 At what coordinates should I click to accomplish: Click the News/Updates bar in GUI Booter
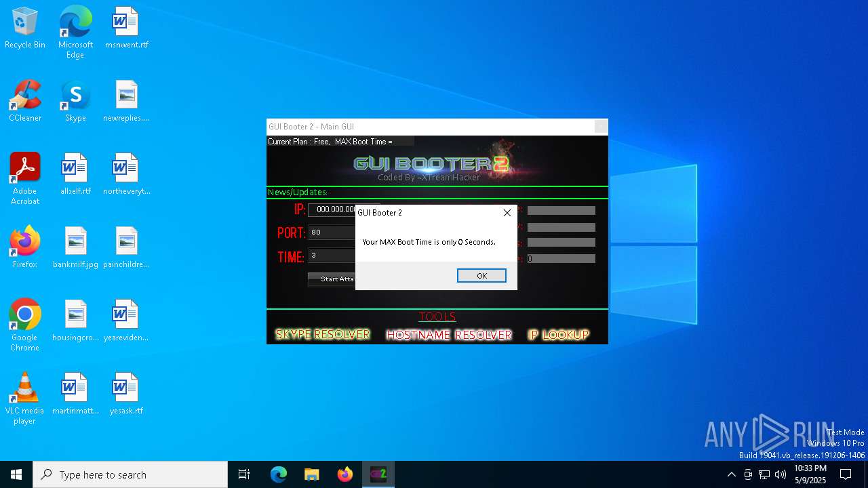point(437,192)
